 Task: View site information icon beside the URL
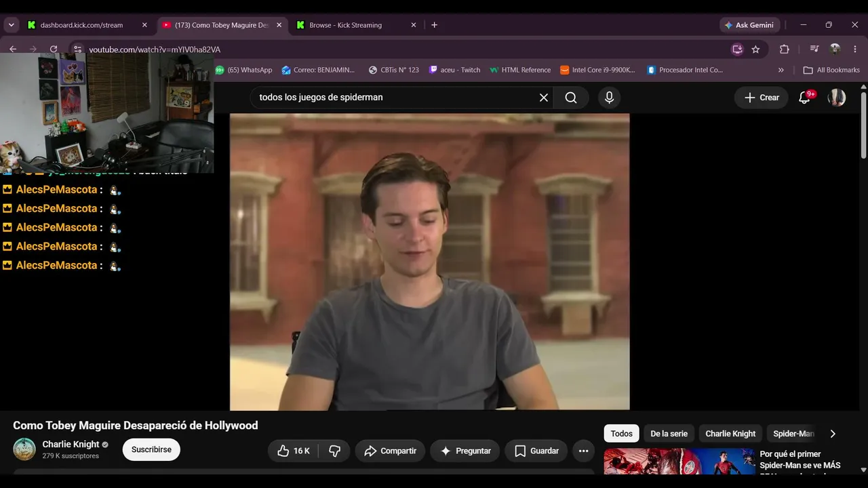click(77, 49)
